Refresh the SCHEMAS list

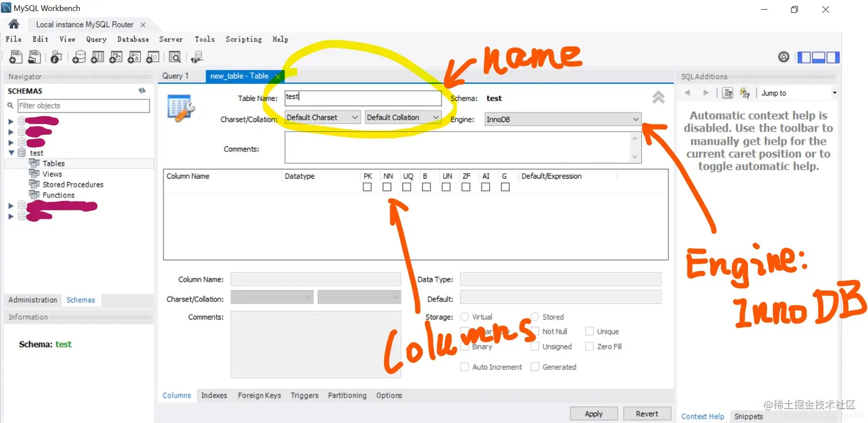142,91
